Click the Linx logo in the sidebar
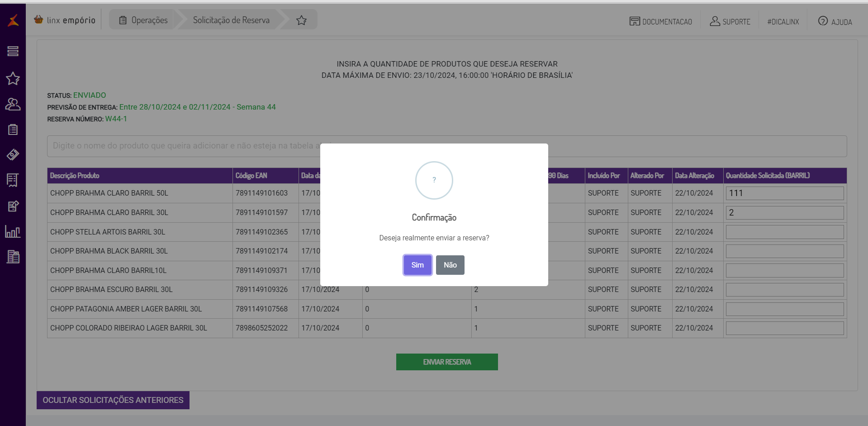Image resolution: width=868 pixels, height=426 pixels. (x=13, y=20)
